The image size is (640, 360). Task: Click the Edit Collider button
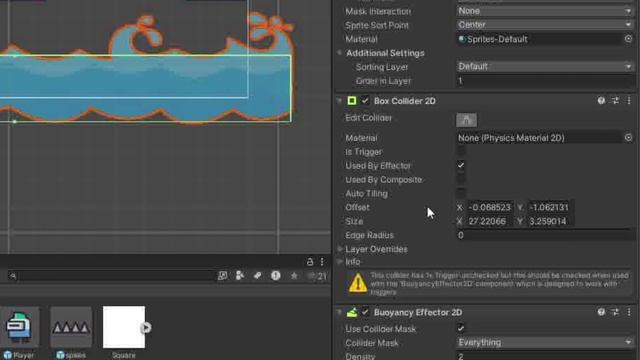pyautogui.click(x=466, y=120)
